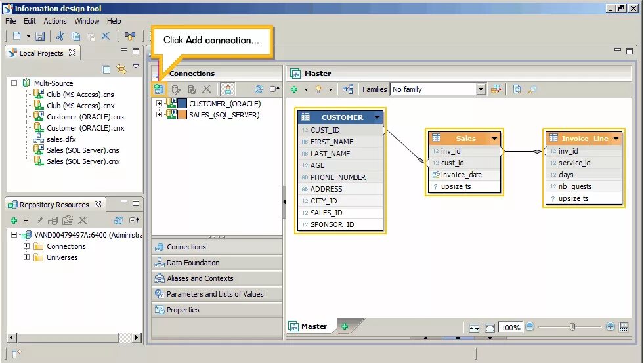Click the grid icon after zoom slider

(x=624, y=327)
